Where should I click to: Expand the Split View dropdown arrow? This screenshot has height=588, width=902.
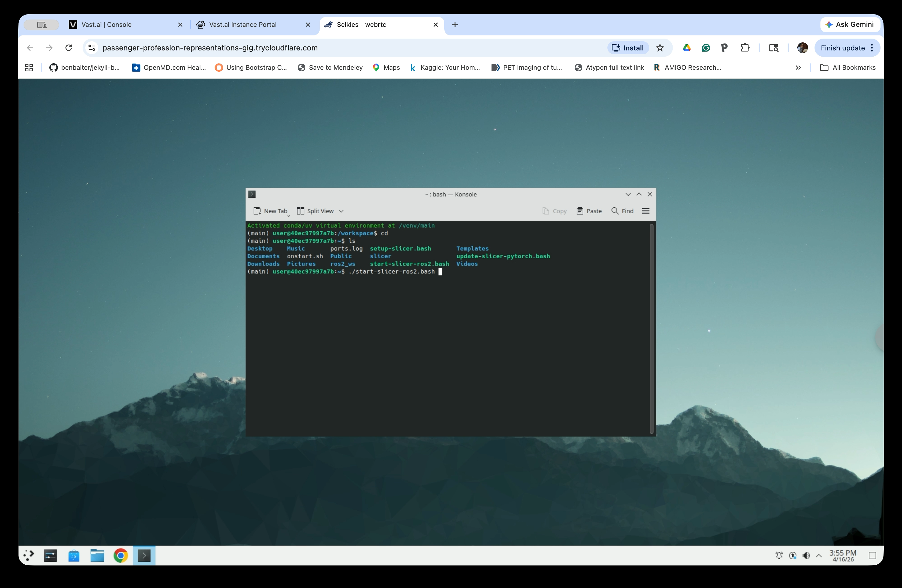[x=342, y=211]
